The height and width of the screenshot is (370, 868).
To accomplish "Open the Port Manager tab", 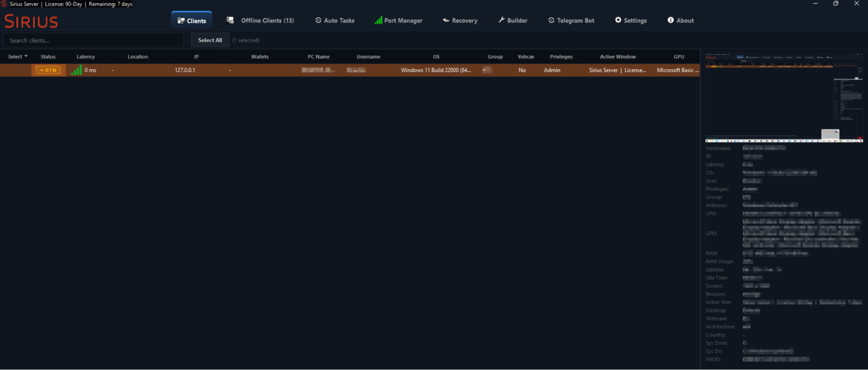I will tap(399, 20).
